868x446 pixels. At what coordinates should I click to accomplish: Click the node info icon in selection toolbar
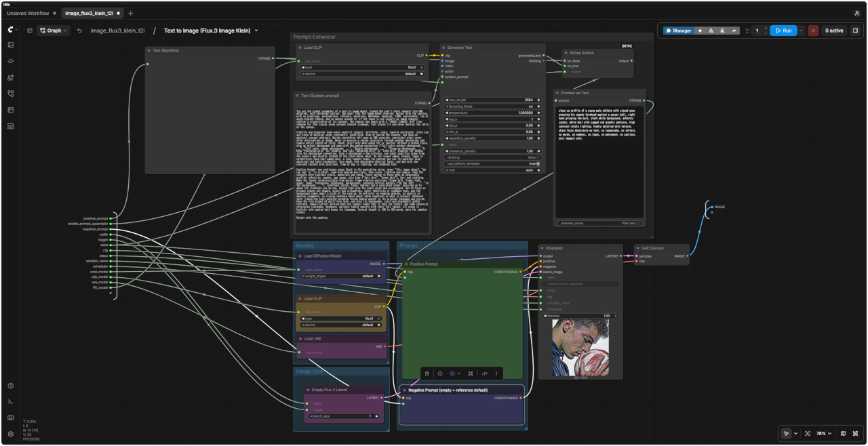point(439,373)
